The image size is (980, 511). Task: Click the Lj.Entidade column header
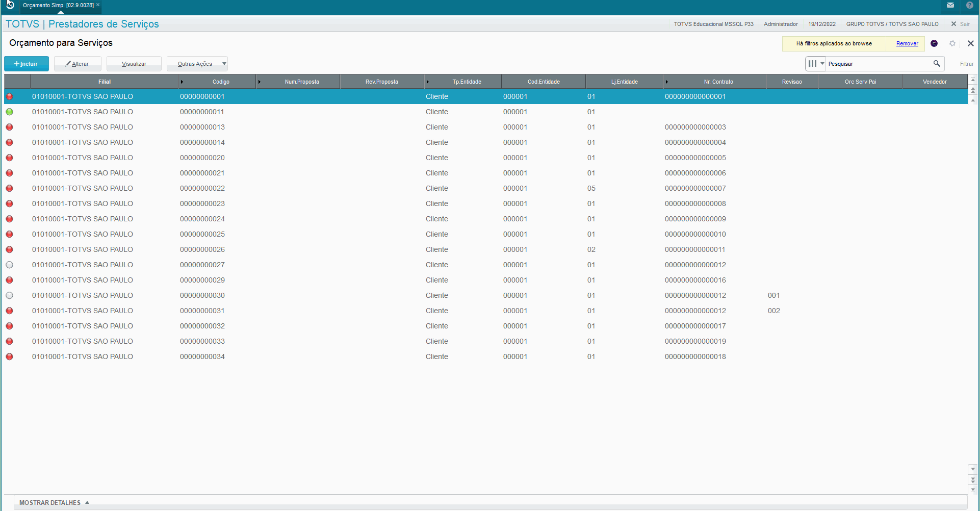625,82
